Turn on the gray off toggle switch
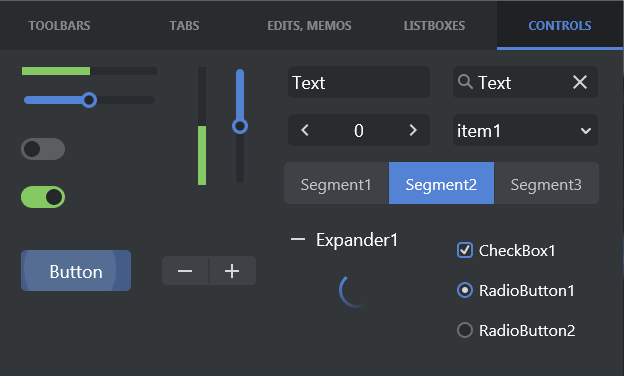Viewport: 624px width, 376px height. pyautogui.click(x=43, y=149)
